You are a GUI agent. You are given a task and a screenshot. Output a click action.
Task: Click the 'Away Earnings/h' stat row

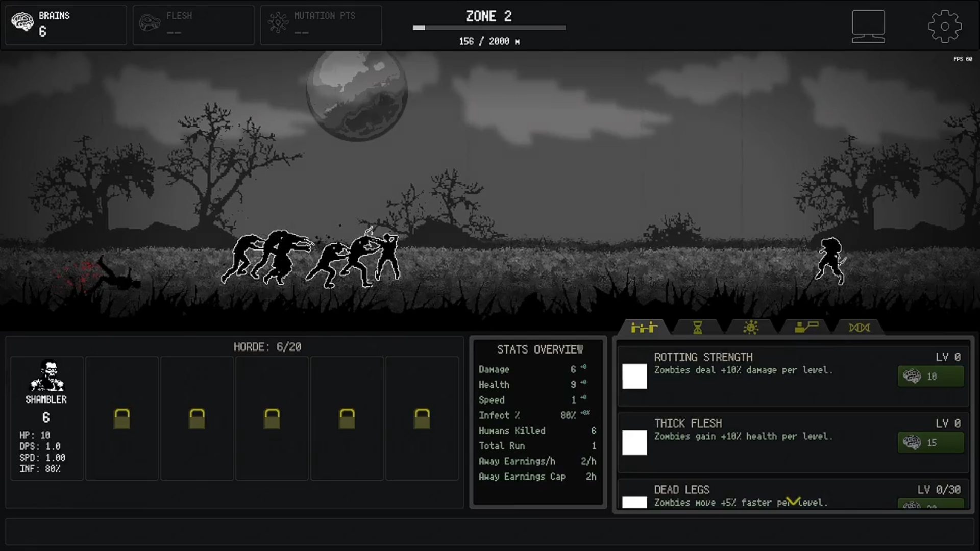tap(537, 461)
